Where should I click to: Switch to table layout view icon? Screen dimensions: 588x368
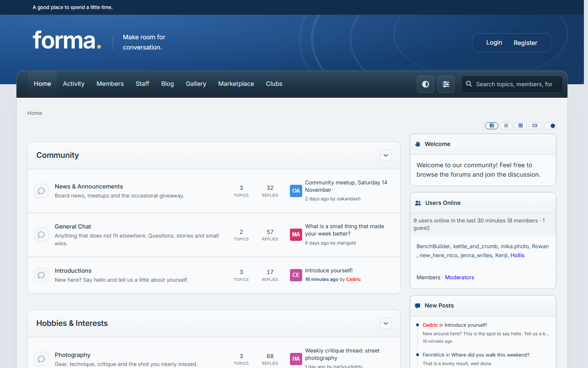click(492, 126)
